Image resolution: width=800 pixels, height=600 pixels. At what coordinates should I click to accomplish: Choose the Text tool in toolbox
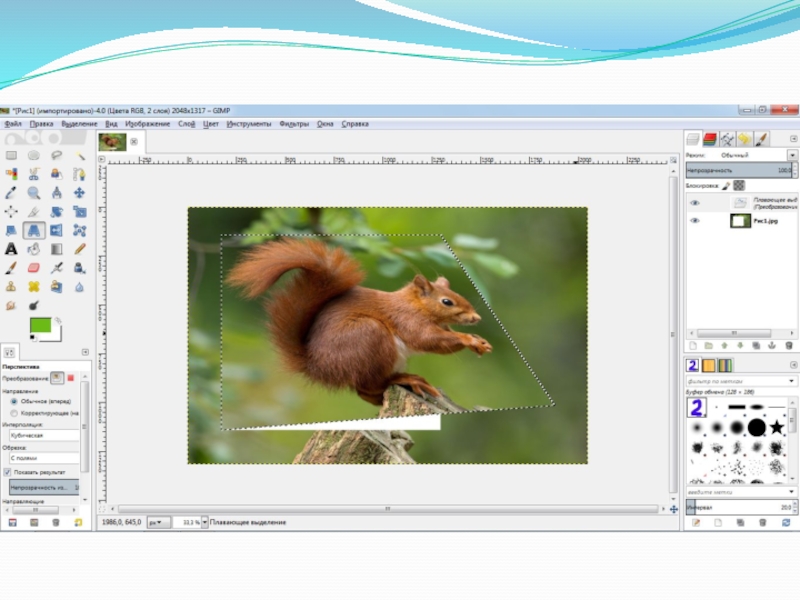point(11,248)
